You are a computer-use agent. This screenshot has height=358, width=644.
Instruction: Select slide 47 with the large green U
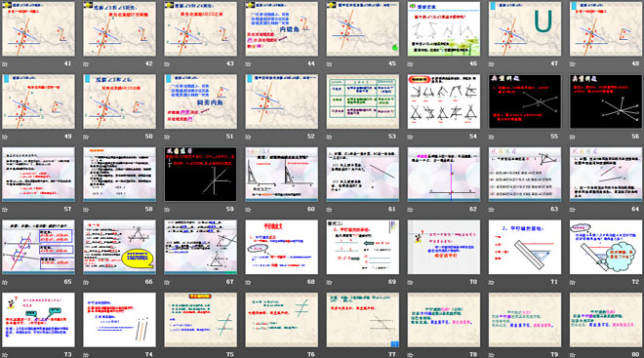(525, 28)
